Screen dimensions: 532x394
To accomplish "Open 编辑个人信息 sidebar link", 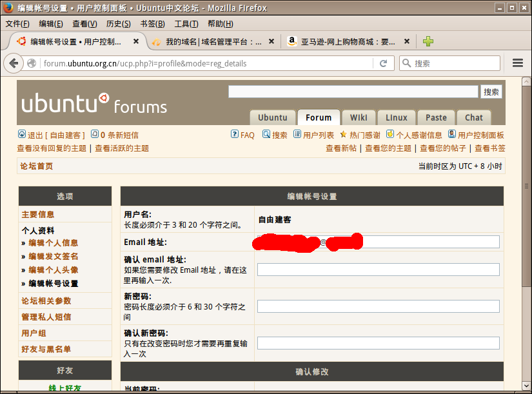I will coord(54,243).
